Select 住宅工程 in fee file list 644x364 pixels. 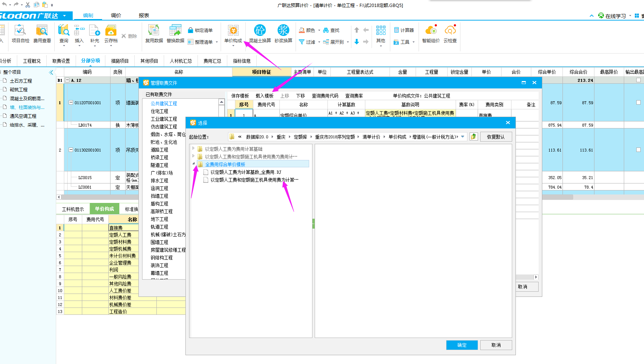point(159,111)
